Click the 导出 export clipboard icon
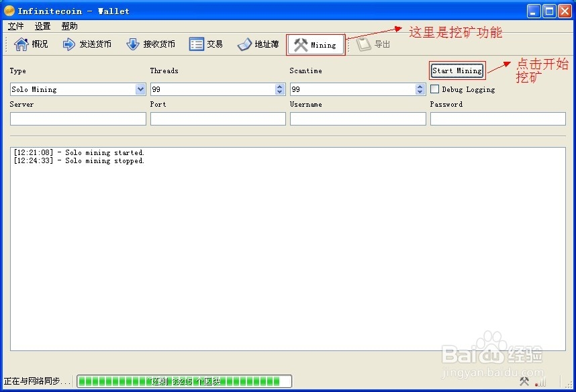The height and width of the screenshot is (392, 576). tap(364, 44)
